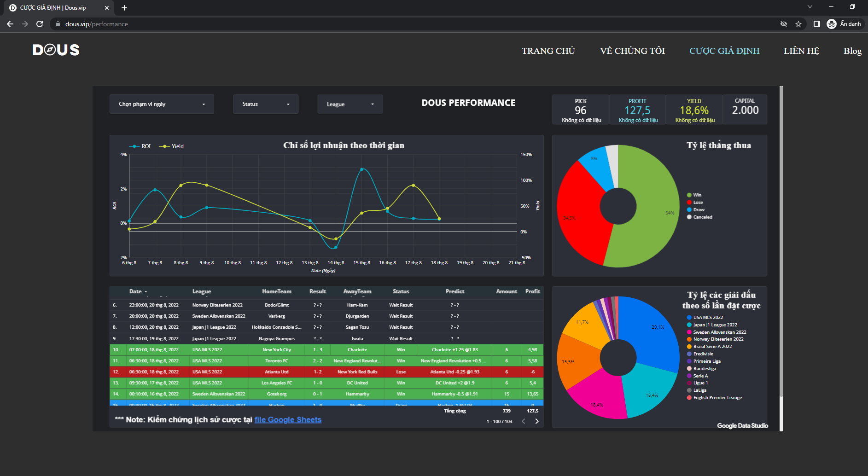Toggle the Yield series in chart legend
The height and width of the screenshot is (476, 868).
(x=172, y=146)
